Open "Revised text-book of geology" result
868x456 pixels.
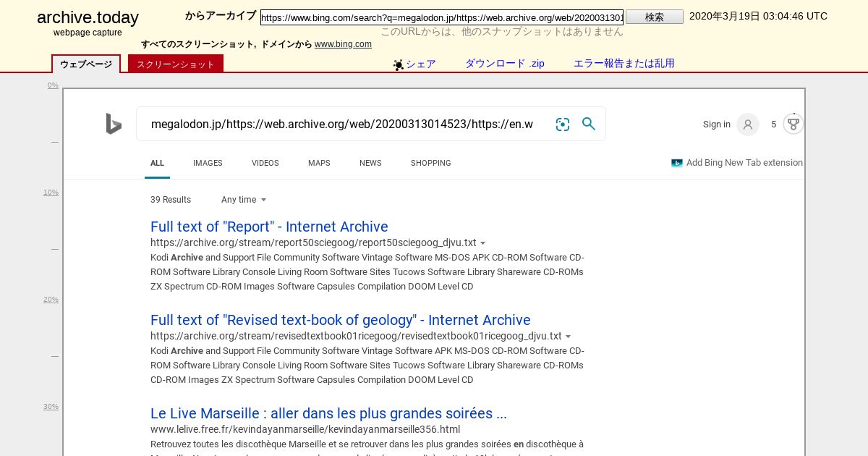click(x=341, y=320)
